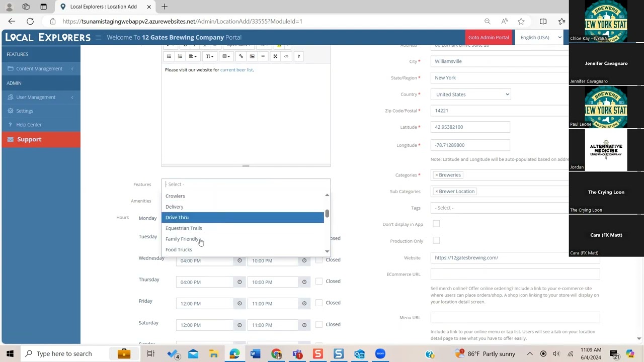Select Crowlers from the Features list

[x=243, y=196]
